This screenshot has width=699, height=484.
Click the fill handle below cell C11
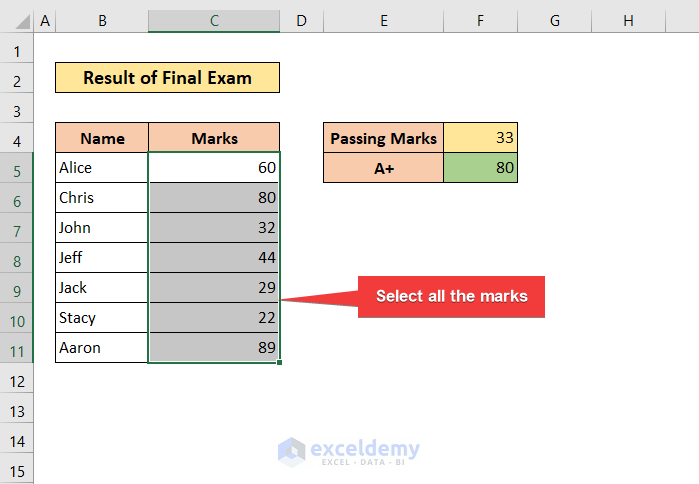click(x=280, y=362)
